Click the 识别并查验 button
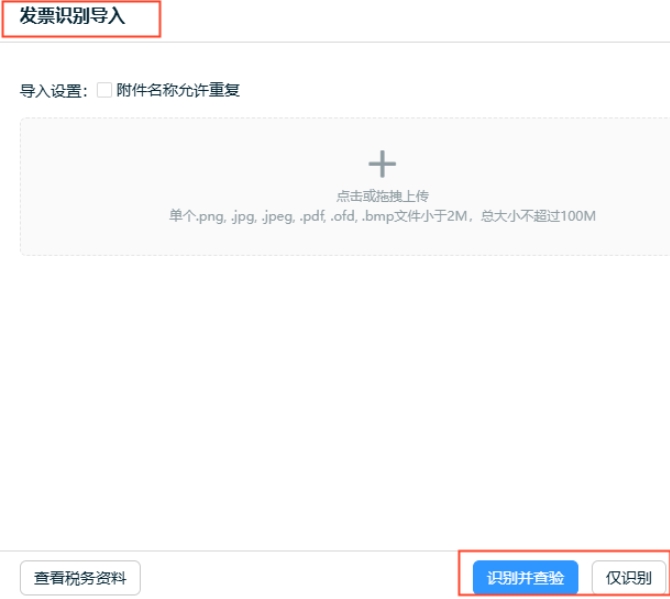Screen dimensions: 670x599 click(x=525, y=578)
